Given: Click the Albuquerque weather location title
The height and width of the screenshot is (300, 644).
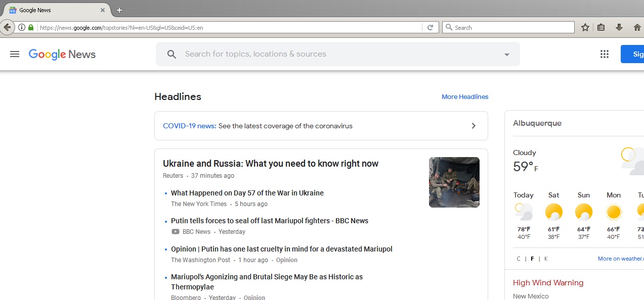Looking at the screenshot, I should point(537,123).
